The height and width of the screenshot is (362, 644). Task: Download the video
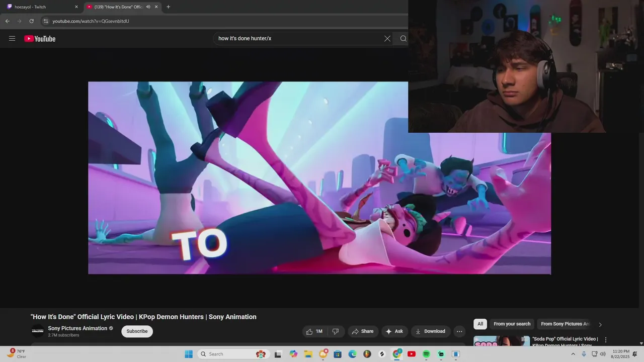pyautogui.click(x=430, y=331)
